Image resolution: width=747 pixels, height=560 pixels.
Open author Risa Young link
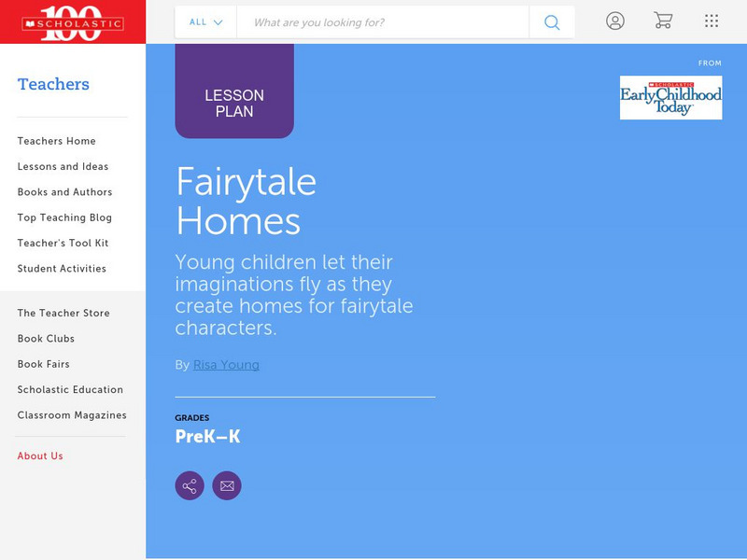[226, 365]
